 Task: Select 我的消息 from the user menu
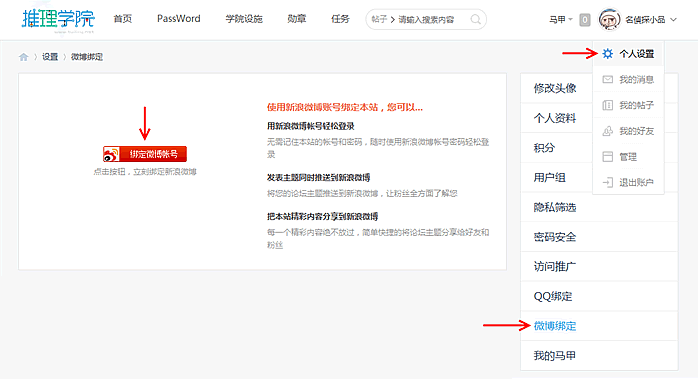[x=628, y=80]
